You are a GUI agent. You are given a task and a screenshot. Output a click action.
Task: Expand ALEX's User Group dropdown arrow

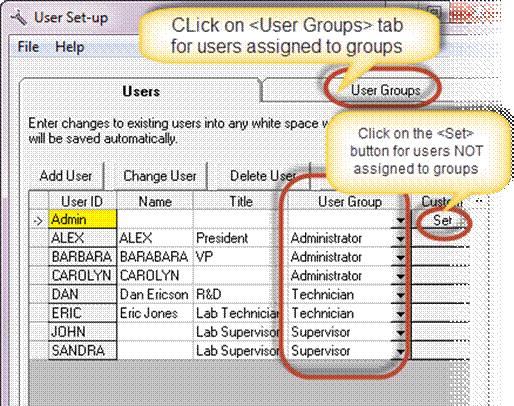[x=400, y=239]
